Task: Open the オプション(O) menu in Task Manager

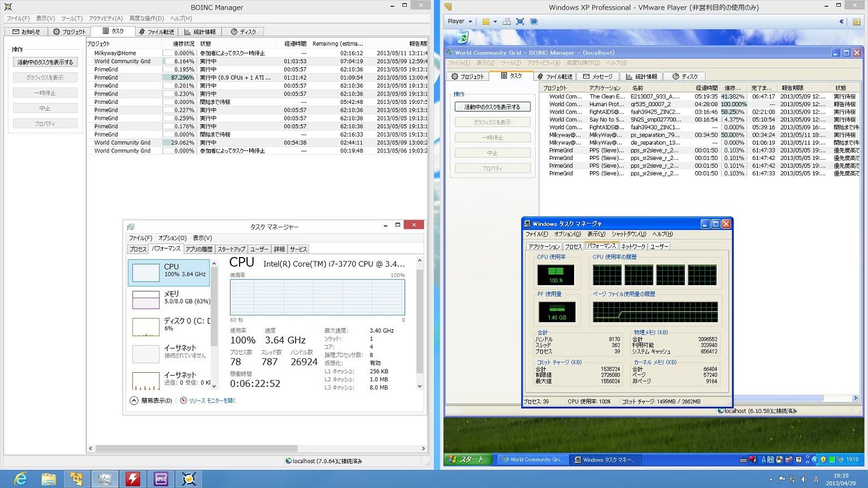Action: point(172,238)
